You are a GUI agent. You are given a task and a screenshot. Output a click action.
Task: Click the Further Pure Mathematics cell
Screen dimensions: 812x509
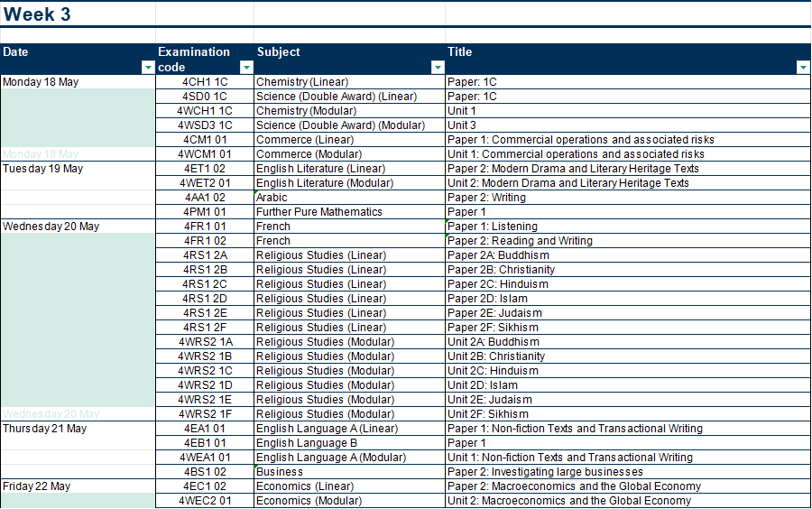point(318,212)
